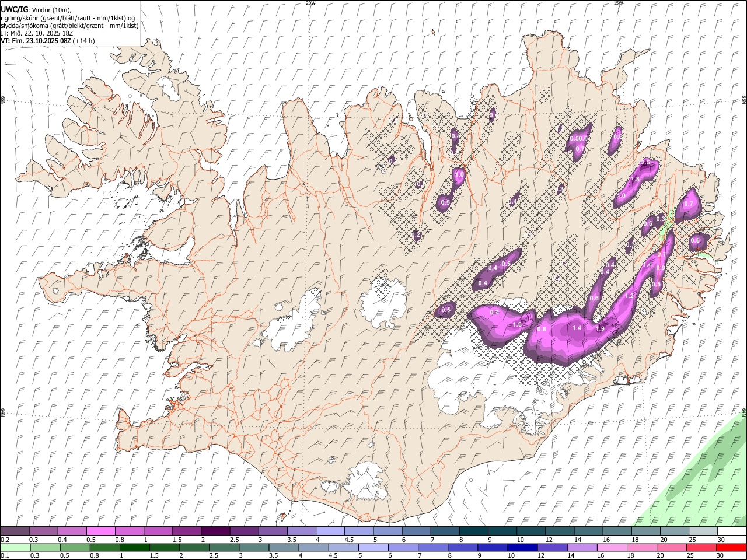Click the '16' label in bottom legend row
Screen dimensions: 747x560
point(601,556)
